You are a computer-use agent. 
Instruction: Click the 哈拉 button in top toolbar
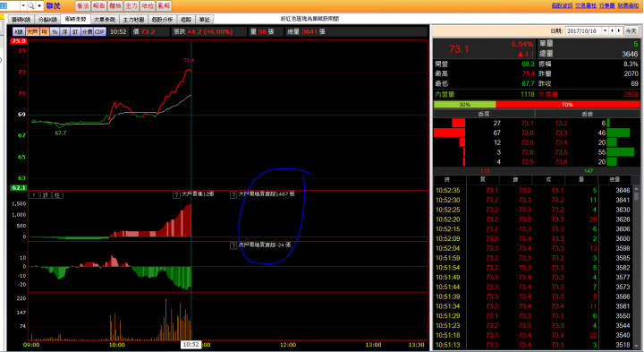pyautogui.click(x=148, y=5)
